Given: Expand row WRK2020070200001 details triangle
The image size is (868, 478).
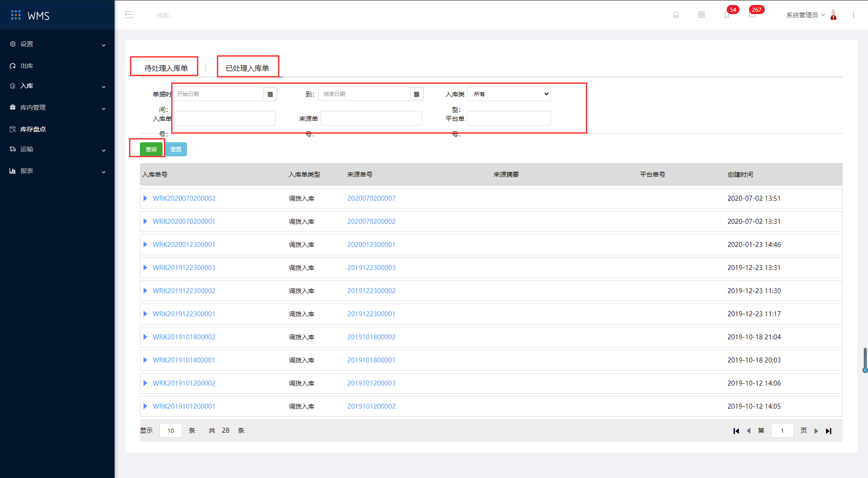Looking at the screenshot, I should click(145, 221).
